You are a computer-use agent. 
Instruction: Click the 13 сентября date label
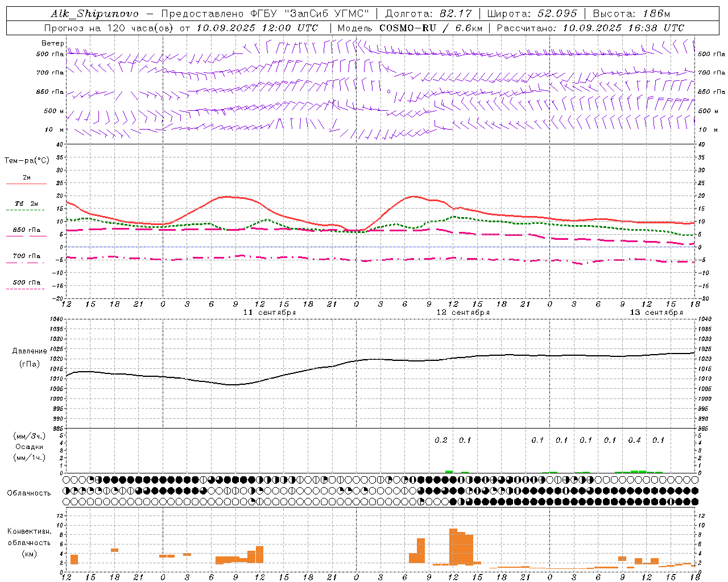click(x=656, y=313)
